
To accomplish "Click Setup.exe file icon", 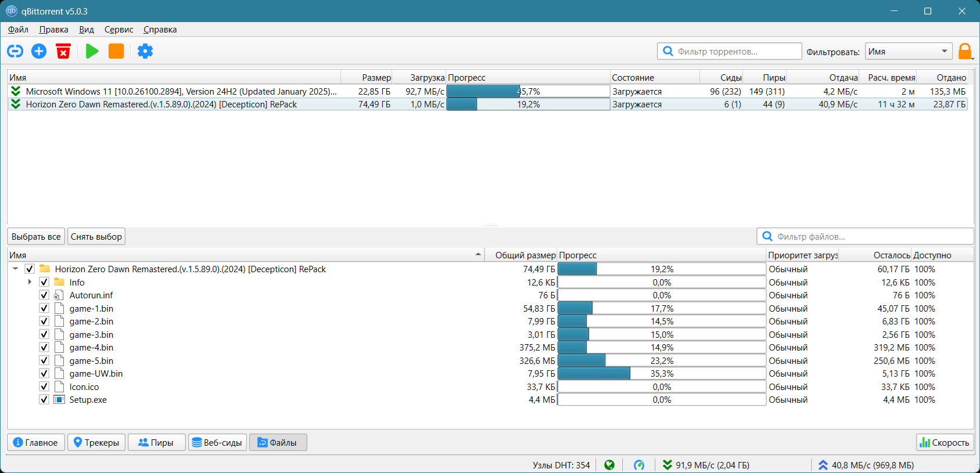I will click(59, 399).
